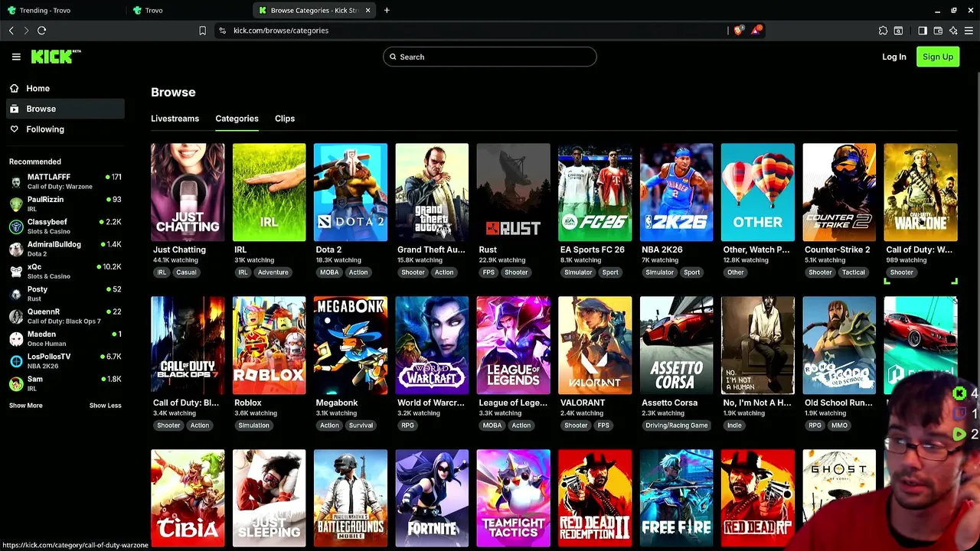Open Following in the sidebar
This screenshot has height=551, width=980.
click(x=65, y=129)
